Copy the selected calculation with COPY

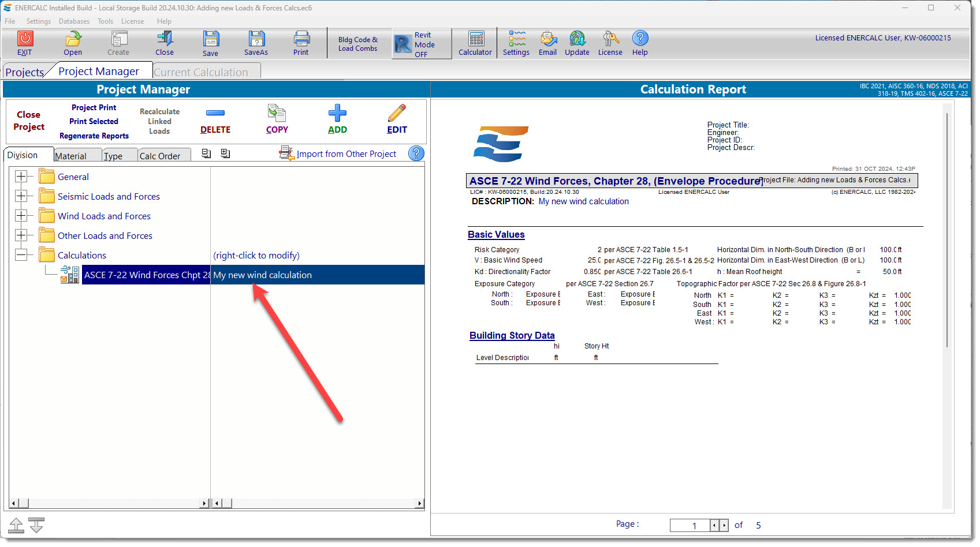tap(277, 119)
